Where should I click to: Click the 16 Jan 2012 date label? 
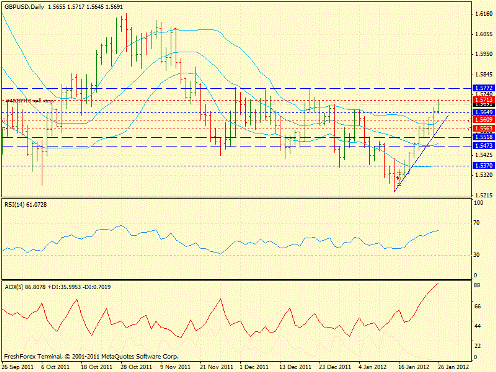click(x=414, y=367)
